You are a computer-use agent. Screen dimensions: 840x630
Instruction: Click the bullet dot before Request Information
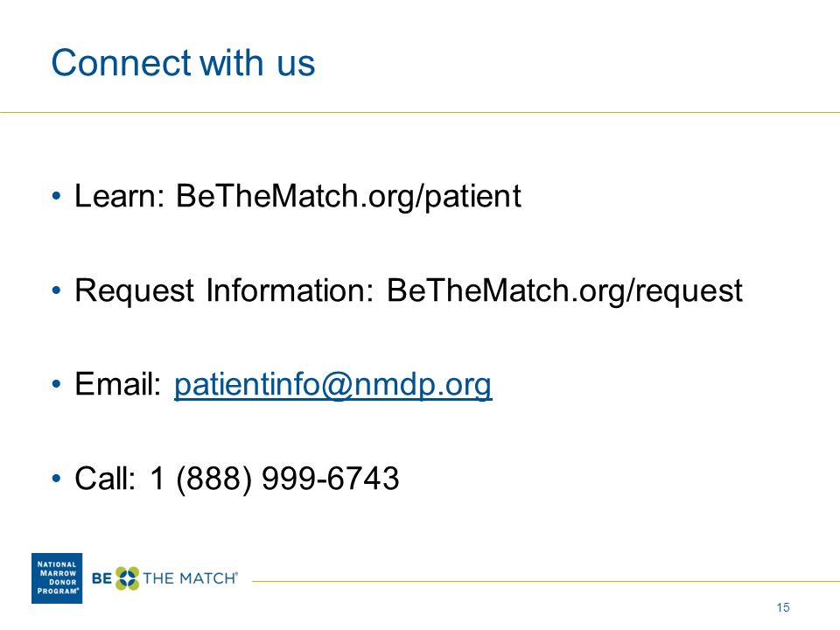click(x=56, y=290)
